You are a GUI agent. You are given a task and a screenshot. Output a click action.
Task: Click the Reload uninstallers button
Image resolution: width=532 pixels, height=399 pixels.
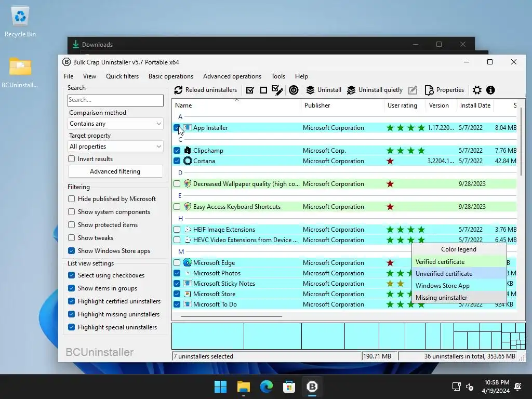click(206, 90)
